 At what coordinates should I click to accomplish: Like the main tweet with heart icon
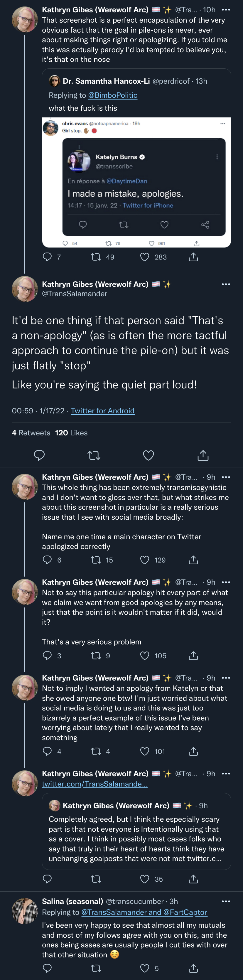click(148, 455)
